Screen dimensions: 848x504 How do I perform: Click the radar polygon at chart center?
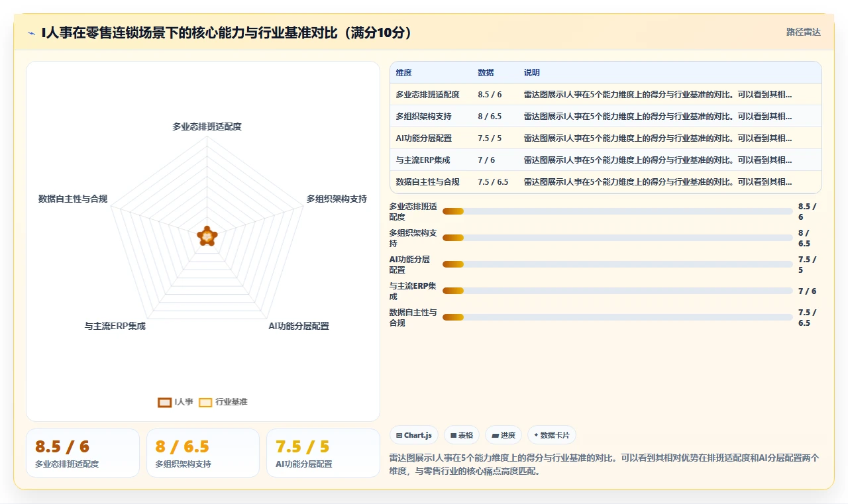point(207,236)
